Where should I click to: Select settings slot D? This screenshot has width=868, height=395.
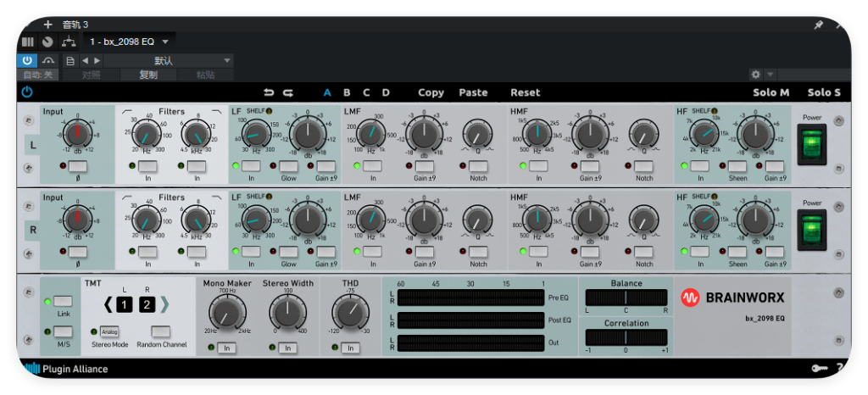pos(386,92)
